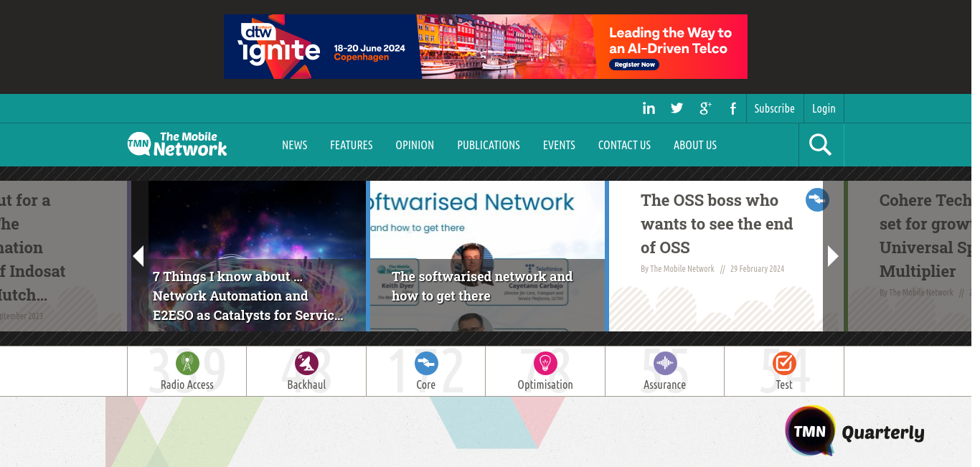Visit the Facebook page icon
The image size is (980, 467).
point(732,108)
